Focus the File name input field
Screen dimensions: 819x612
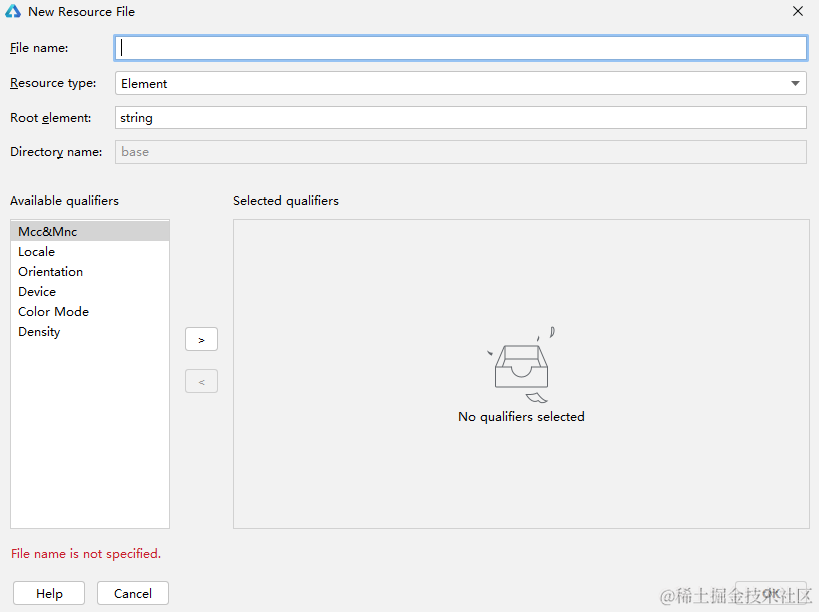pos(460,47)
